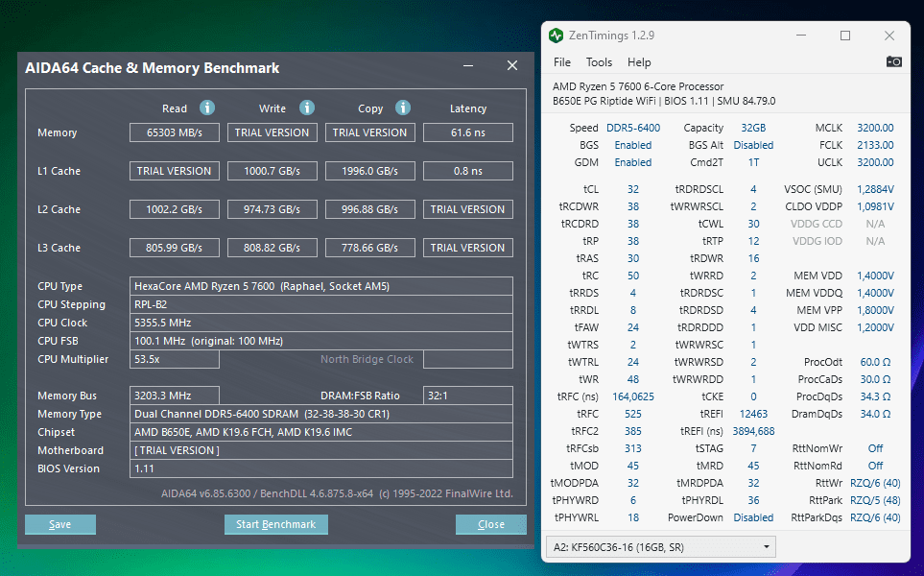Click the tRFC (ns) value 164,0625
Screen dimensions: 924x576
(x=633, y=396)
